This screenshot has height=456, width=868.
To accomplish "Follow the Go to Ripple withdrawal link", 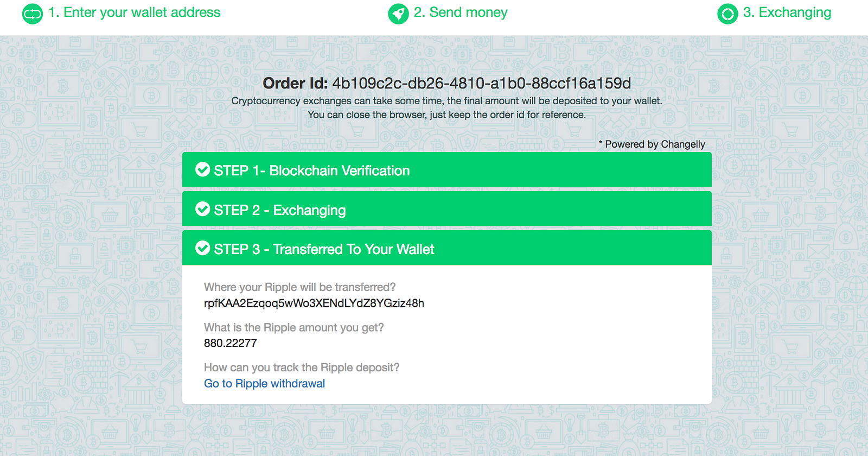I will point(264,383).
